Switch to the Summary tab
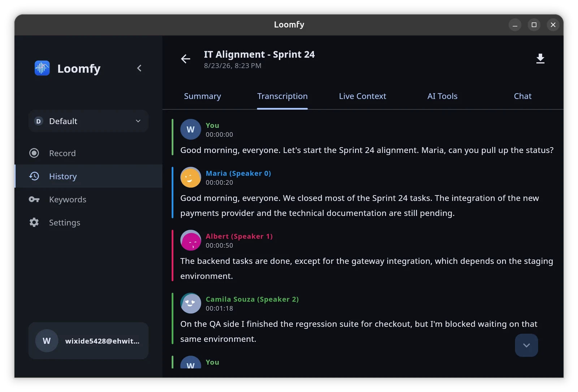The image size is (578, 392). (202, 96)
